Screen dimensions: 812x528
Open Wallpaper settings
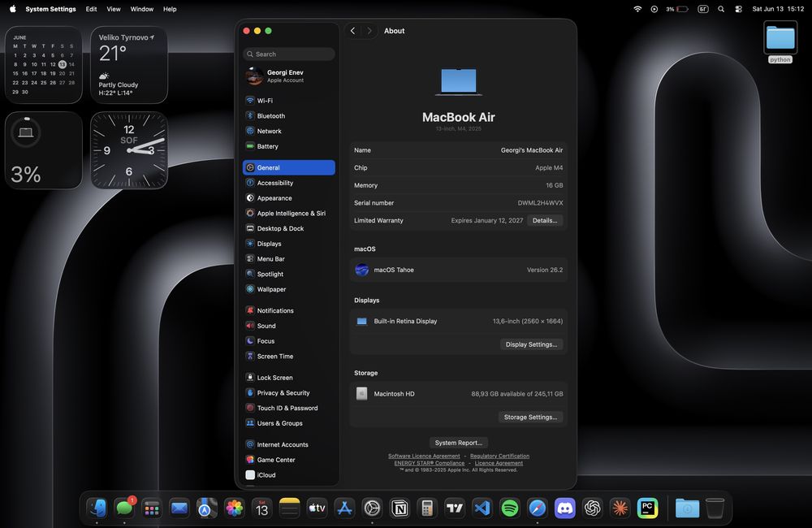click(288, 289)
